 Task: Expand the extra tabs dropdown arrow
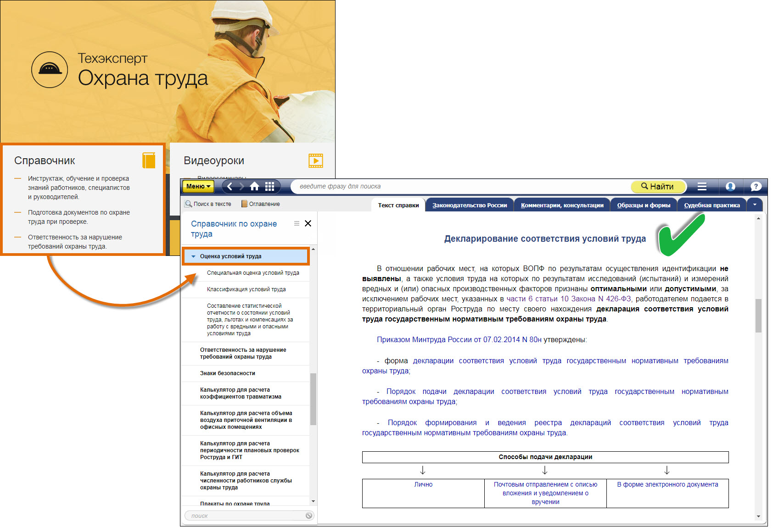[x=755, y=205]
